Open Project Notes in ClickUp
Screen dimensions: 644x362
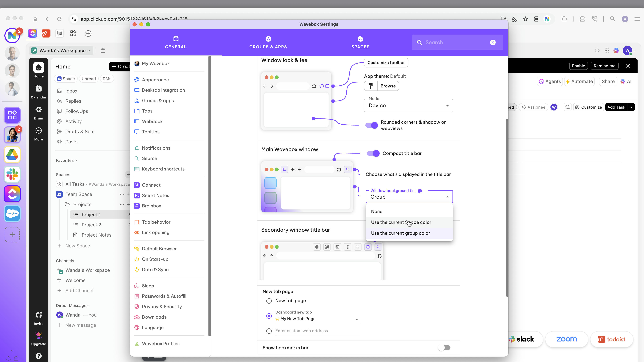(x=96, y=235)
